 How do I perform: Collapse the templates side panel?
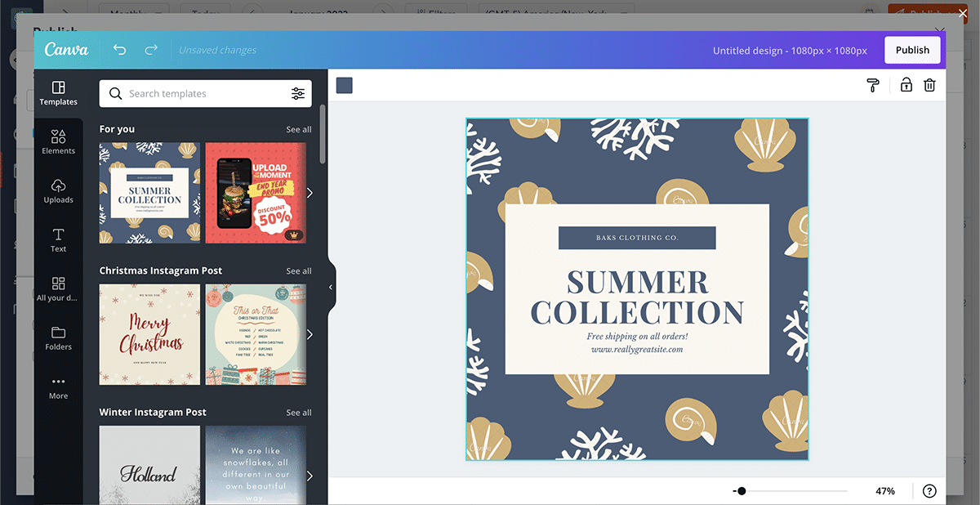coord(331,288)
